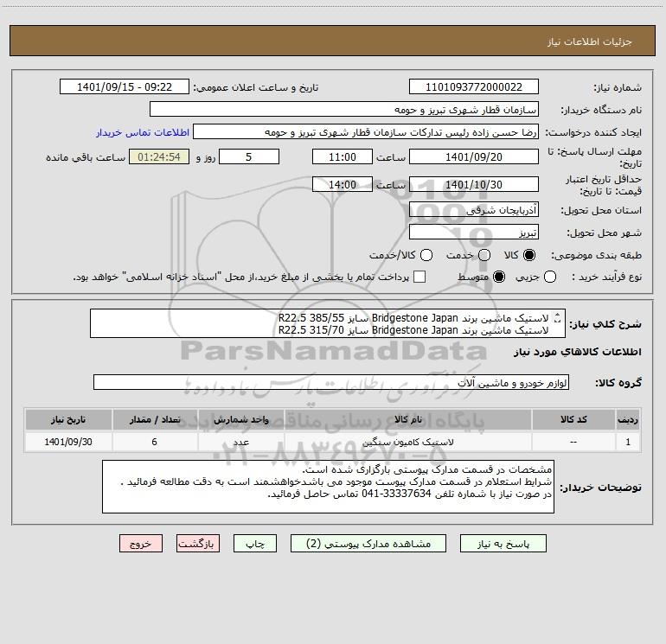Click the cell لاستیک کامیون سنگین
This screenshot has width=666, height=644.
[407, 442]
